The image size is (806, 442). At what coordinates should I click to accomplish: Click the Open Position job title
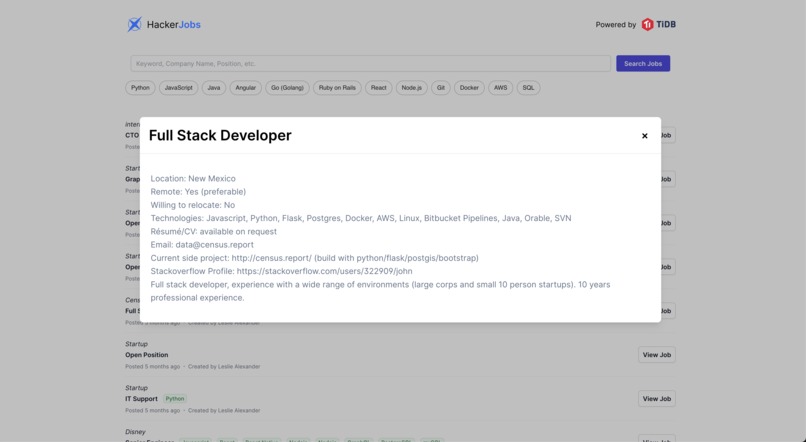click(x=146, y=355)
